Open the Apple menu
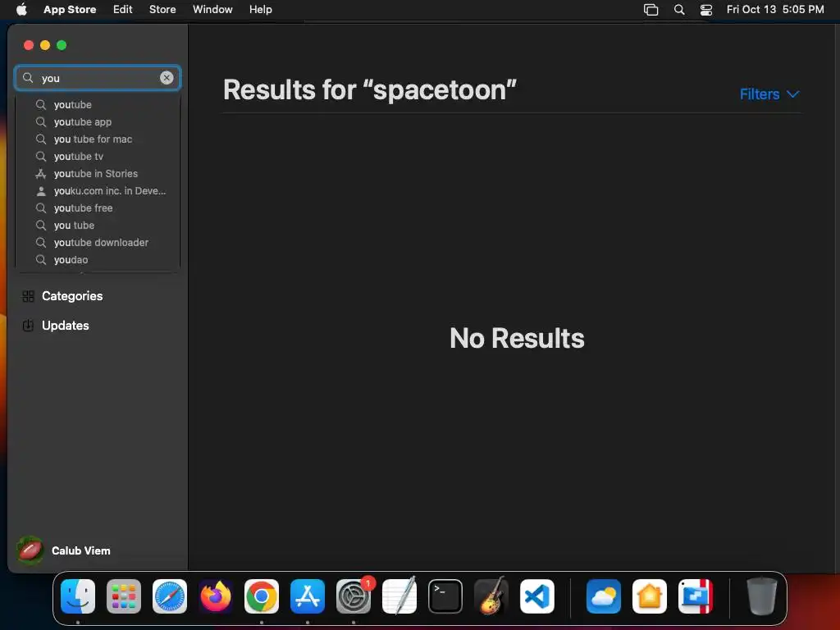Screen dimensions: 840x630 pos(21,9)
